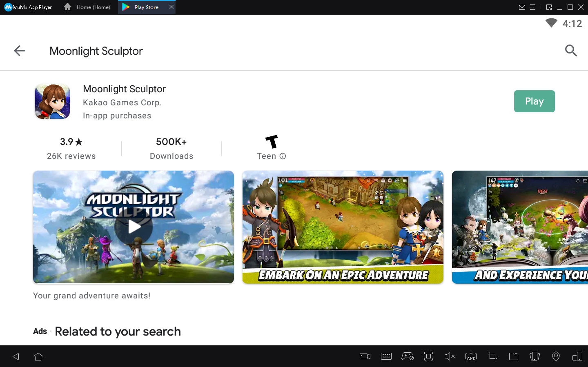Click the Android back triangle in bottom bar
The width and height of the screenshot is (588, 367).
pos(16,356)
